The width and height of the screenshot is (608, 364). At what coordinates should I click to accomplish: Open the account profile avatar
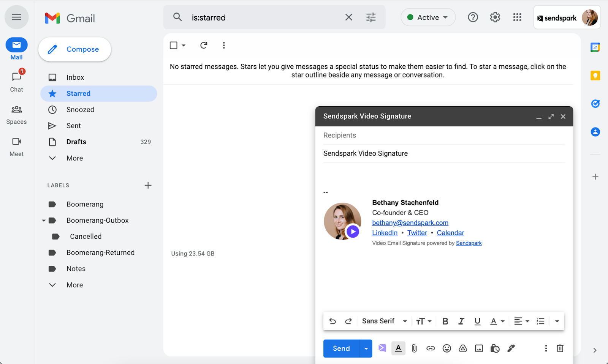click(x=589, y=17)
